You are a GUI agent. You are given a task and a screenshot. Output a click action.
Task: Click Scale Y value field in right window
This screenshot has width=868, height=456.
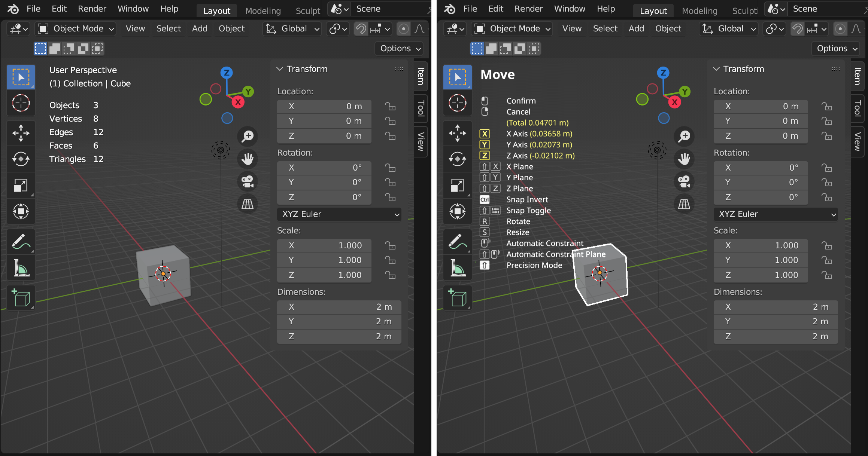pyautogui.click(x=761, y=260)
